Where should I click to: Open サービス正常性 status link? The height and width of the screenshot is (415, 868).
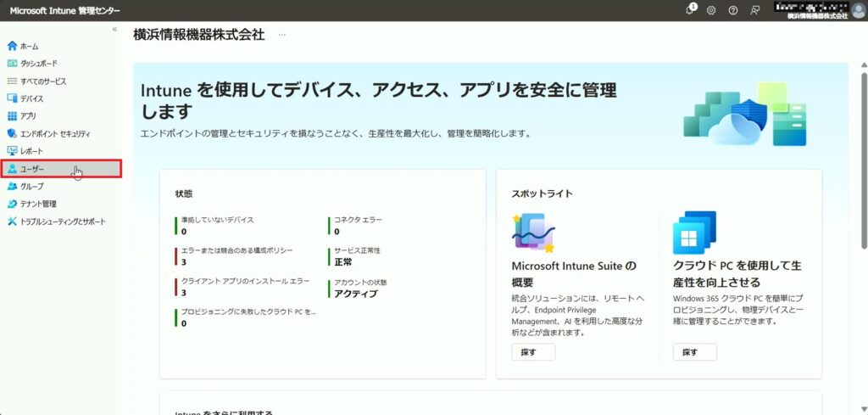click(357, 250)
